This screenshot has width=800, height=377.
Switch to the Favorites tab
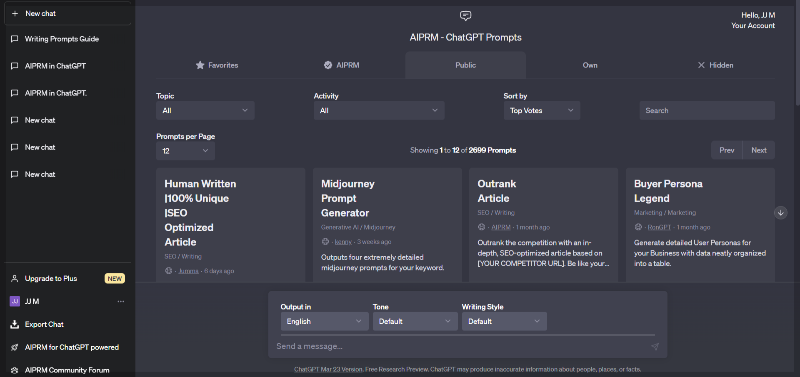(217, 65)
